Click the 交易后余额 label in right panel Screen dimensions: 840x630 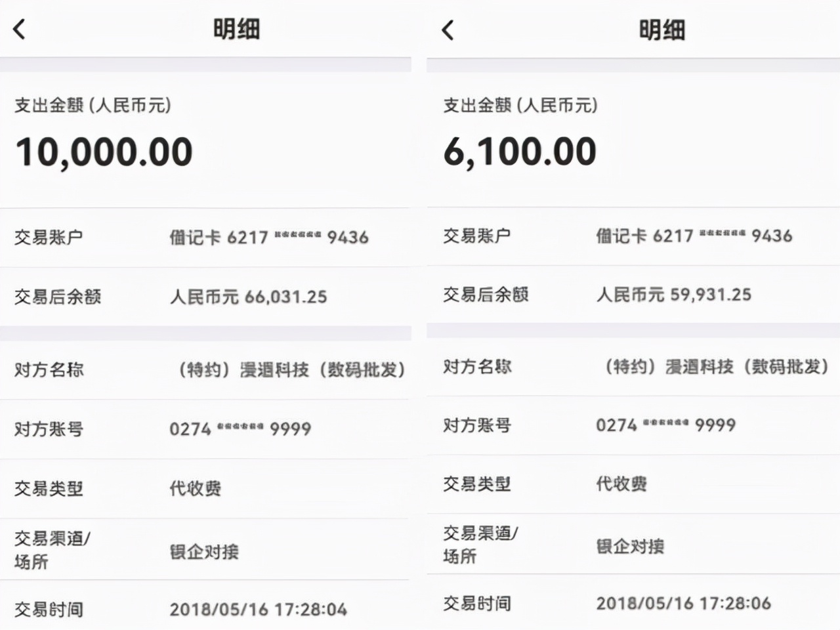coord(486,295)
